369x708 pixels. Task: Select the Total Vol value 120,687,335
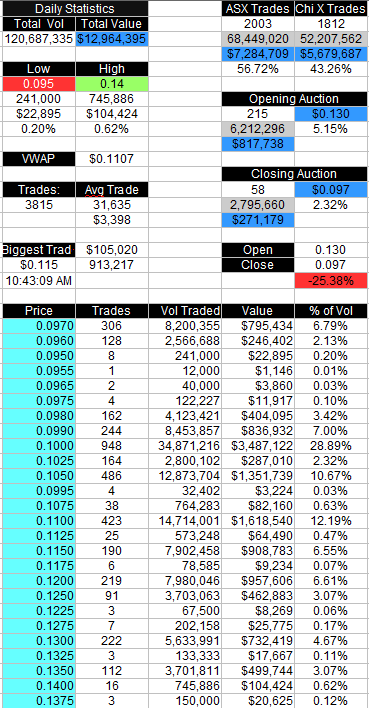[x=38, y=39]
